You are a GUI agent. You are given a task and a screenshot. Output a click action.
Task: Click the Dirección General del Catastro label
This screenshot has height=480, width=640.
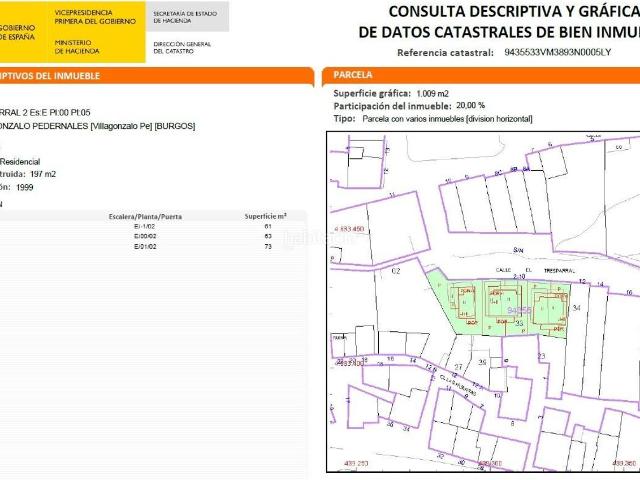[182, 47]
